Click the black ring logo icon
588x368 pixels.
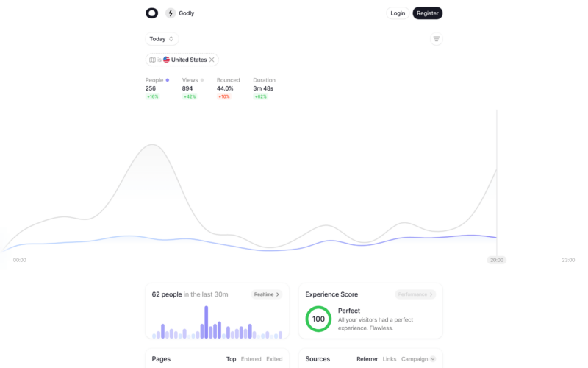point(152,13)
